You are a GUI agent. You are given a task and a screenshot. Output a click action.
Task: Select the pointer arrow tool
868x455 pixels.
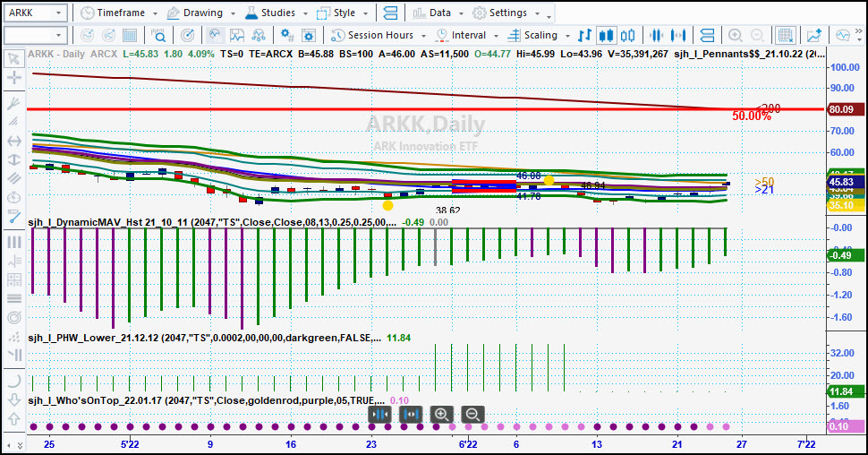tap(13, 59)
